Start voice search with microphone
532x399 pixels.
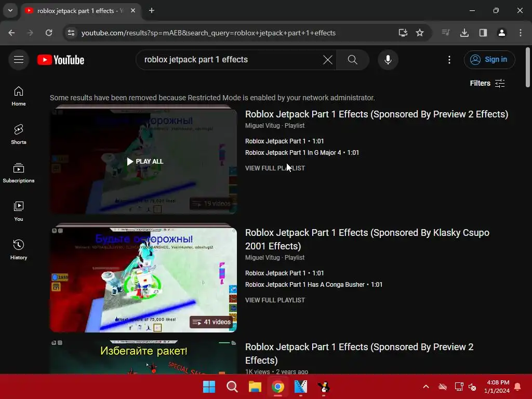pyautogui.click(x=388, y=60)
